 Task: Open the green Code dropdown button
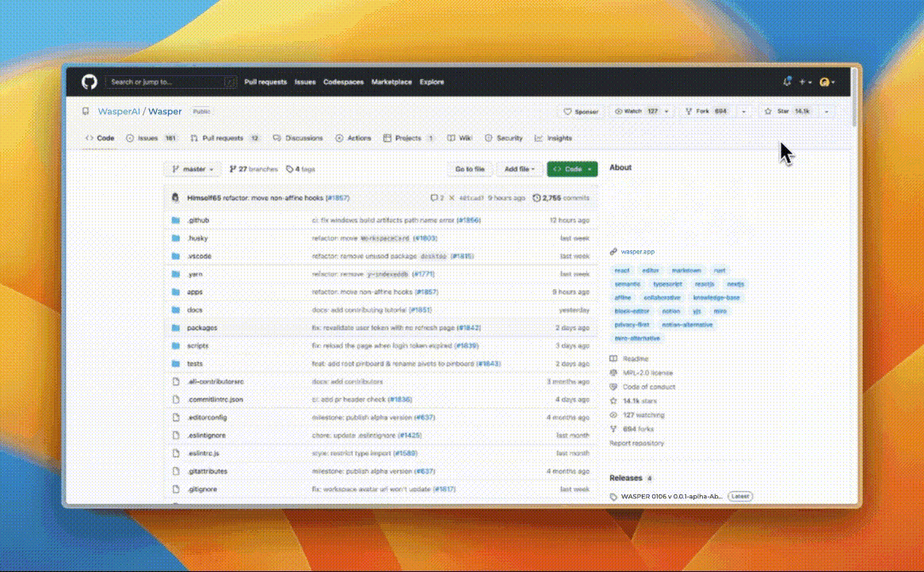(572, 169)
